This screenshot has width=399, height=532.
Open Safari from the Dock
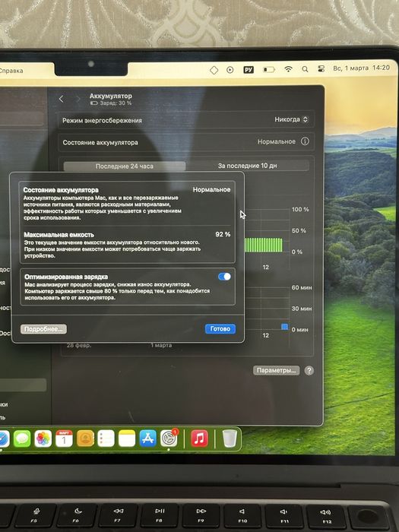tap(3, 439)
